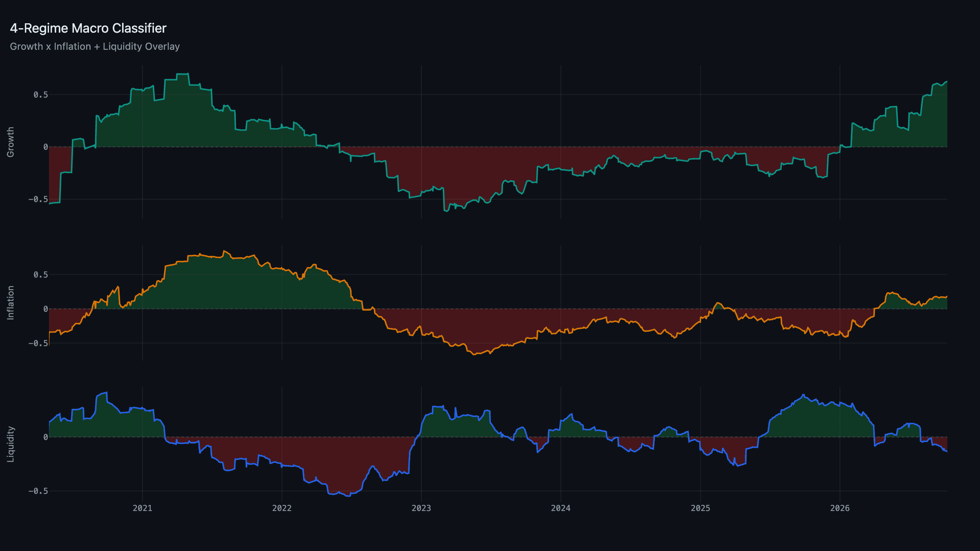The image size is (980, 551).
Task: Click the 2024 x-axis tick label
Action: pos(561,508)
